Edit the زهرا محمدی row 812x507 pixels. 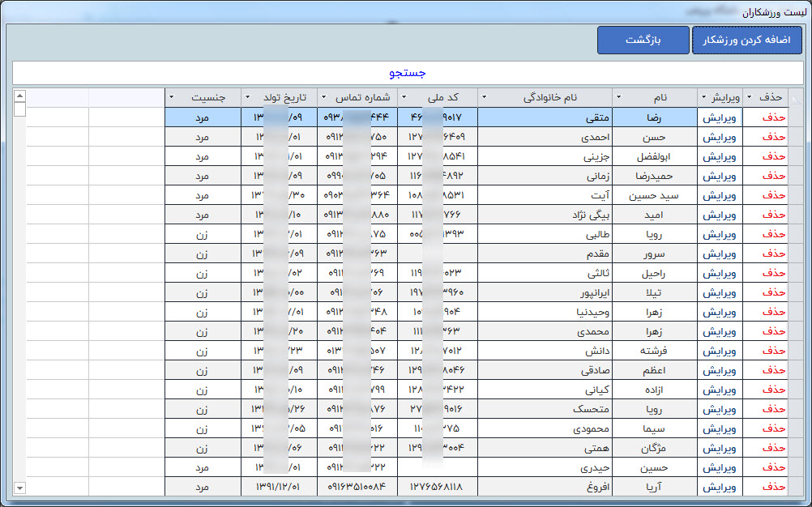(719, 331)
